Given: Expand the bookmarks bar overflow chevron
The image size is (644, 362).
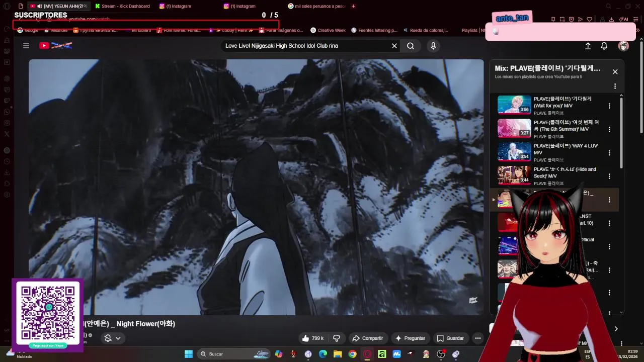Looking at the screenshot, I should click(x=638, y=30).
